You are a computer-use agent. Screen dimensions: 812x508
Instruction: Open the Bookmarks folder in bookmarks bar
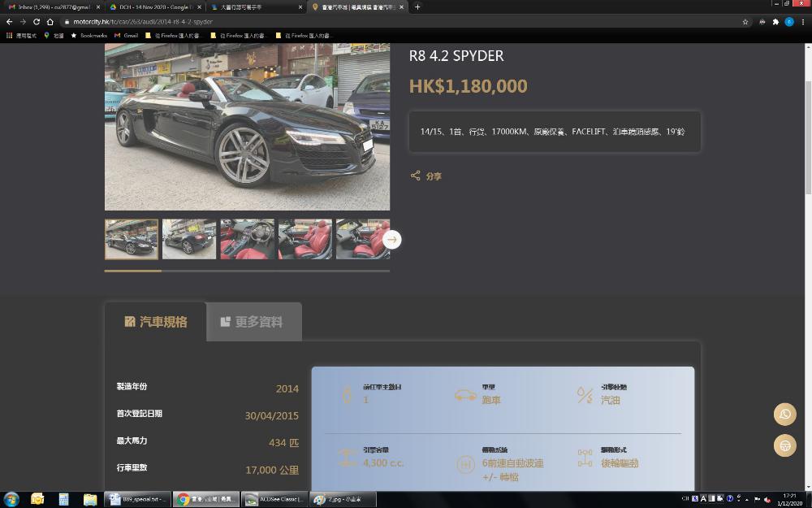(x=89, y=35)
